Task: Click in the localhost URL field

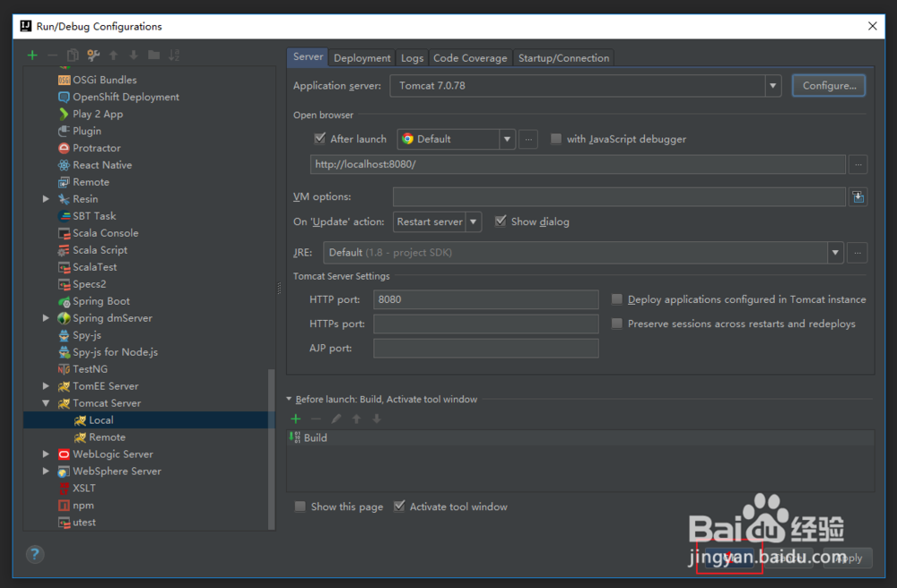Action: [578, 165]
